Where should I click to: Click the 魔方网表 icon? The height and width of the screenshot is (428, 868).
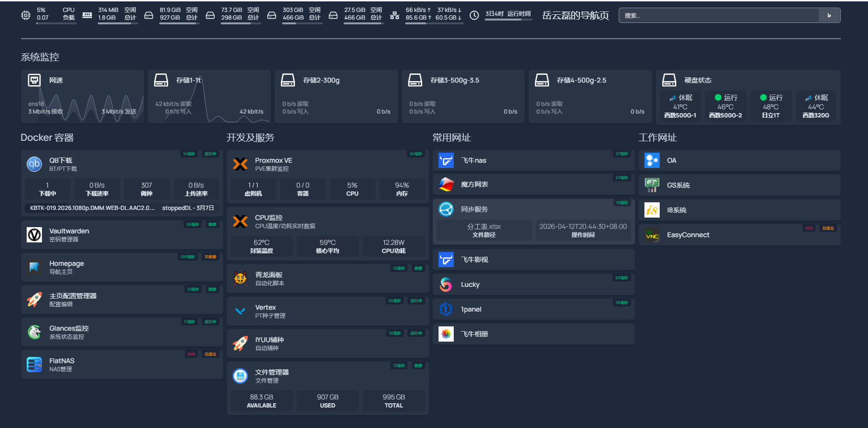pyautogui.click(x=446, y=184)
